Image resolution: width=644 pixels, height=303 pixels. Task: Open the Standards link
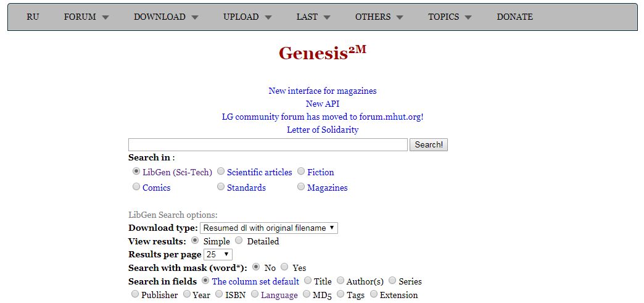(246, 188)
